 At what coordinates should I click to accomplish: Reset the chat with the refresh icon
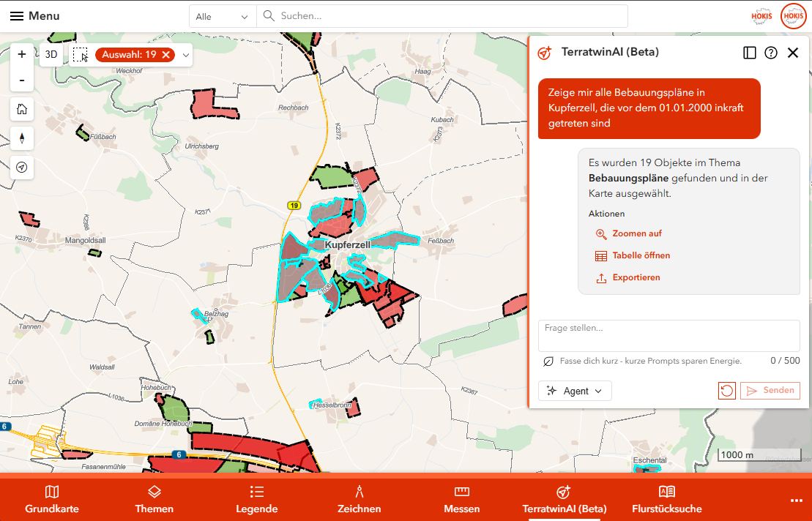726,391
